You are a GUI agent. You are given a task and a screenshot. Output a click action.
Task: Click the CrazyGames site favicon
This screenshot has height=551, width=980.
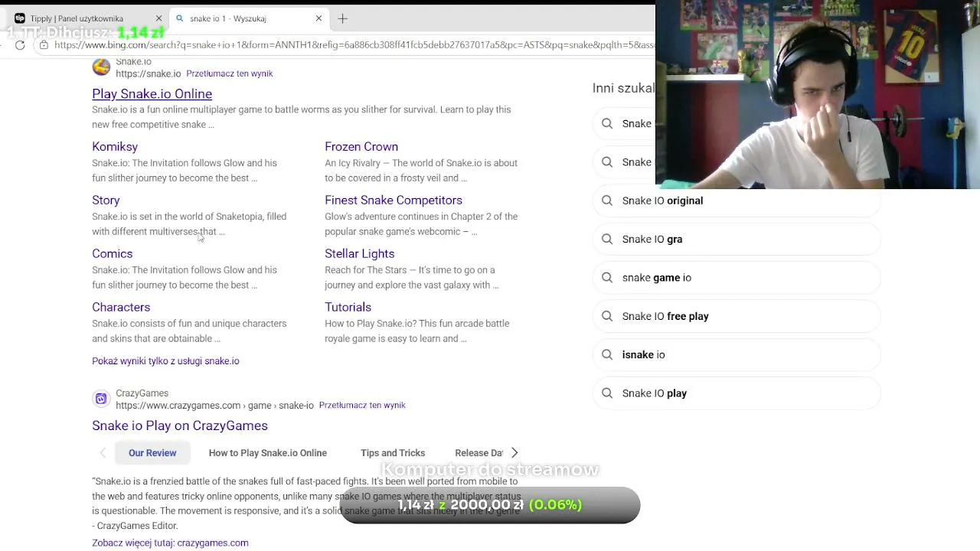click(101, 399)
